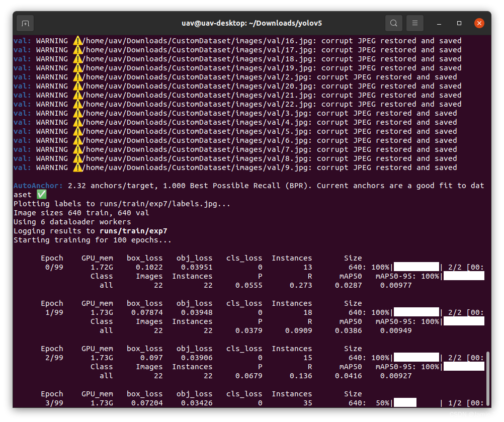The width and height of the screenshot is (504, 422).
Task: Click box_loss value 0.07874
Action: 147,312
